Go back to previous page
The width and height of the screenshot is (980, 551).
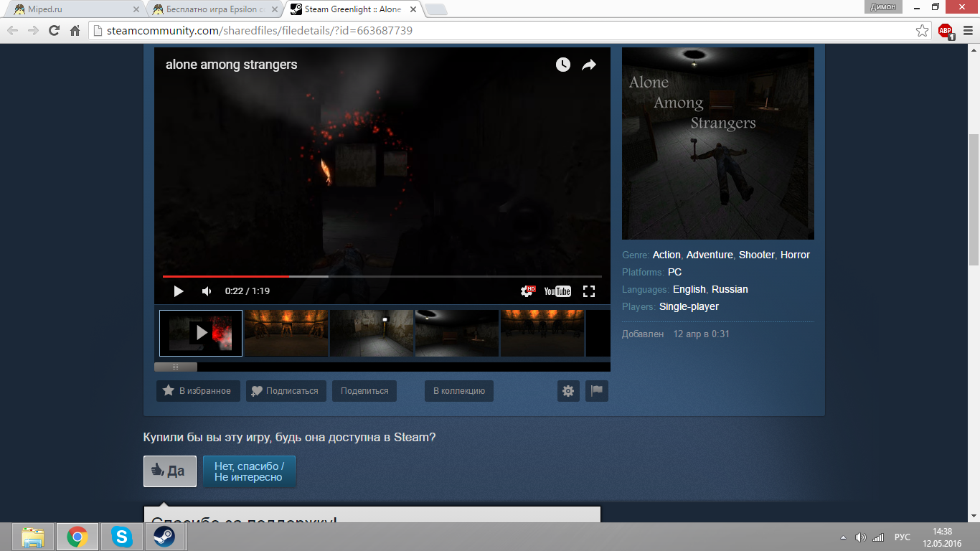[12, 31]
